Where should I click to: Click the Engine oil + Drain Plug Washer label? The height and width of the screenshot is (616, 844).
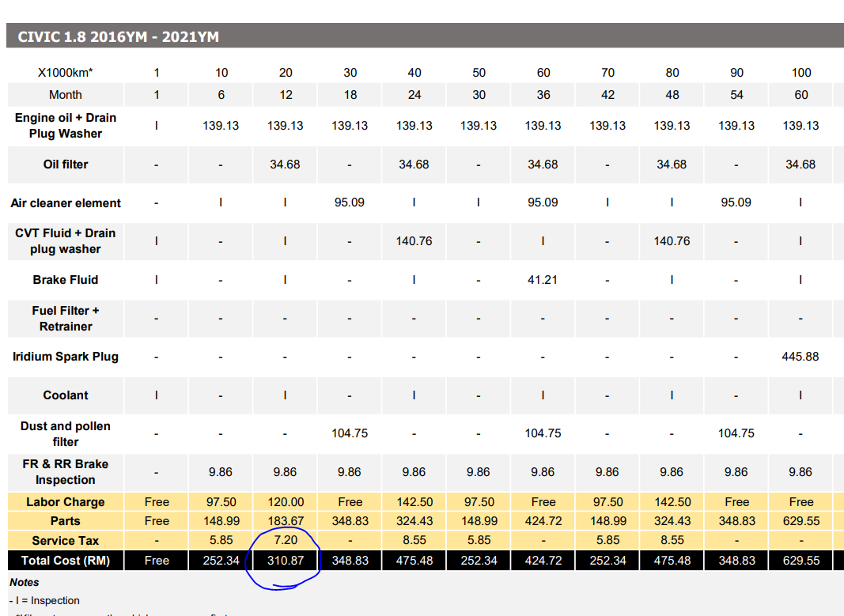[65, 126]
